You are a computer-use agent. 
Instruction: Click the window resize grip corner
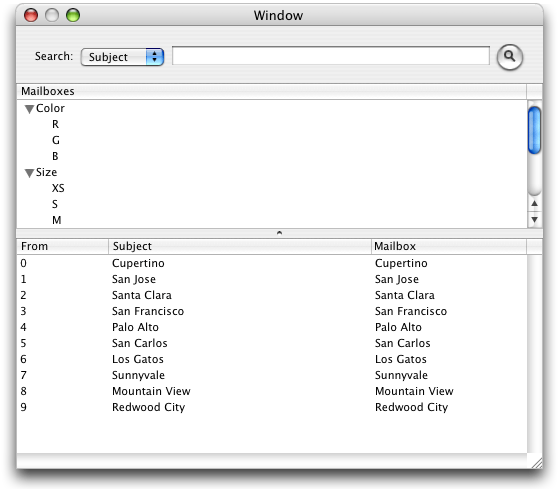536,462
